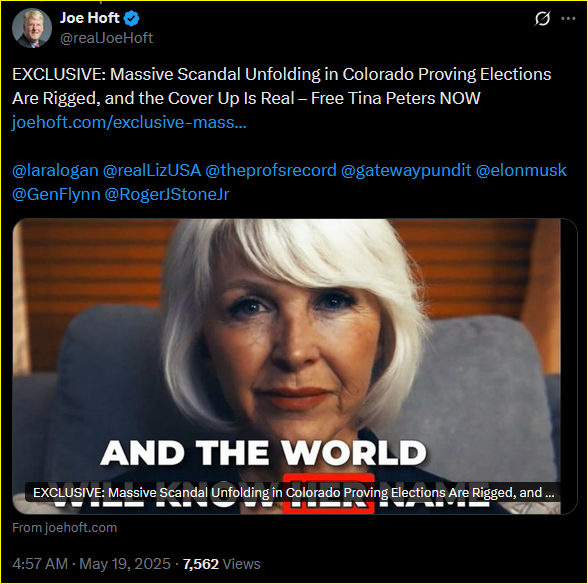
Task: Open the @realLizUSA mention
Action: [152, 170]
